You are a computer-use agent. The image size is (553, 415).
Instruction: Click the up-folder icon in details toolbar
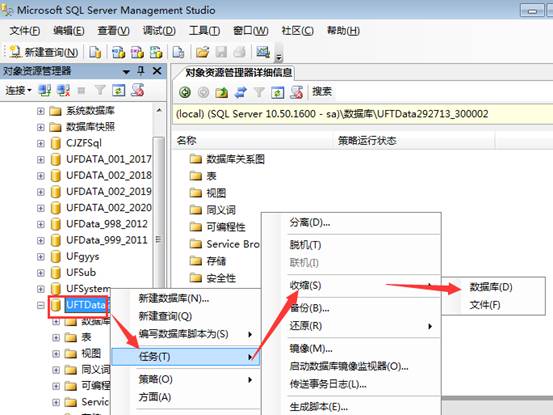pyautogui.click(x=222, y=92)
